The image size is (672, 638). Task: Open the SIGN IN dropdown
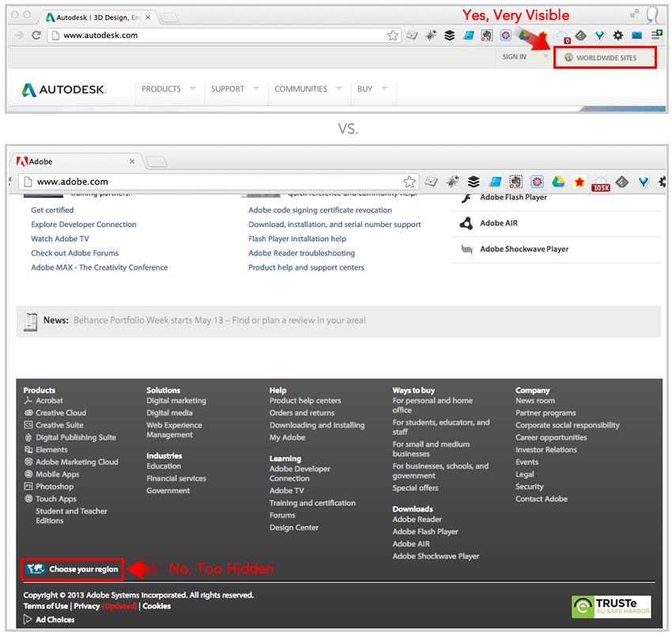526,57
